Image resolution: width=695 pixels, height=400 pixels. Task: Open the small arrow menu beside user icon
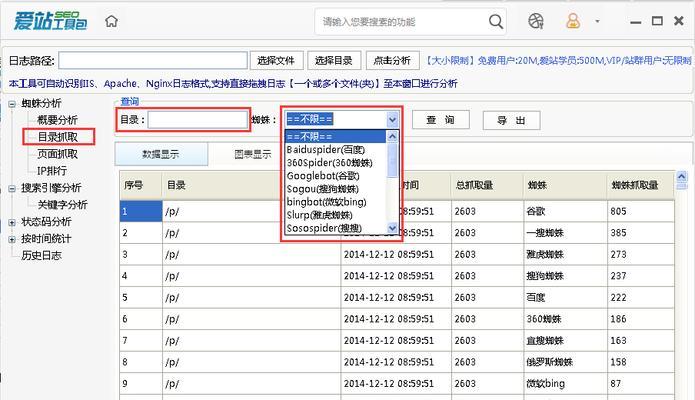pyautogui.click(x=597, y=21)
